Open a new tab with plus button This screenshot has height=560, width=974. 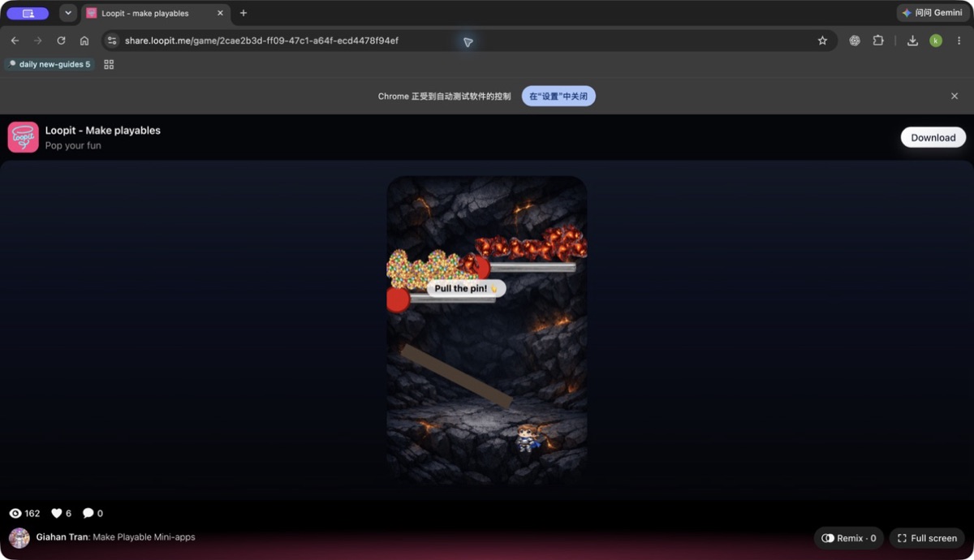pyautogui.click(x=243, y=13)
